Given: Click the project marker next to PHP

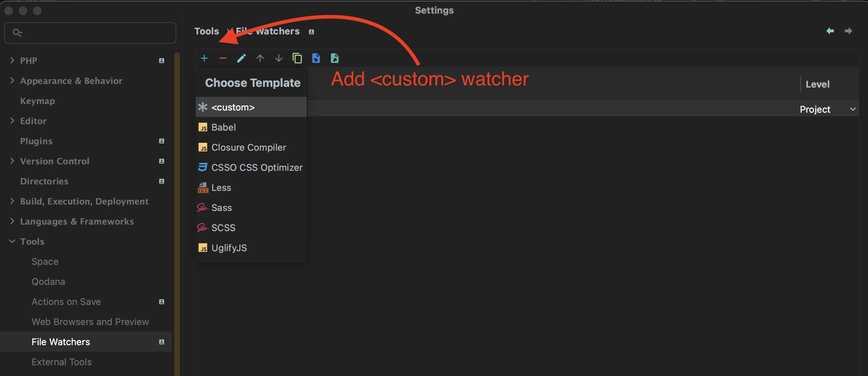Looking at the screenshot, I should pyautogui.click(x=162, y=61).
